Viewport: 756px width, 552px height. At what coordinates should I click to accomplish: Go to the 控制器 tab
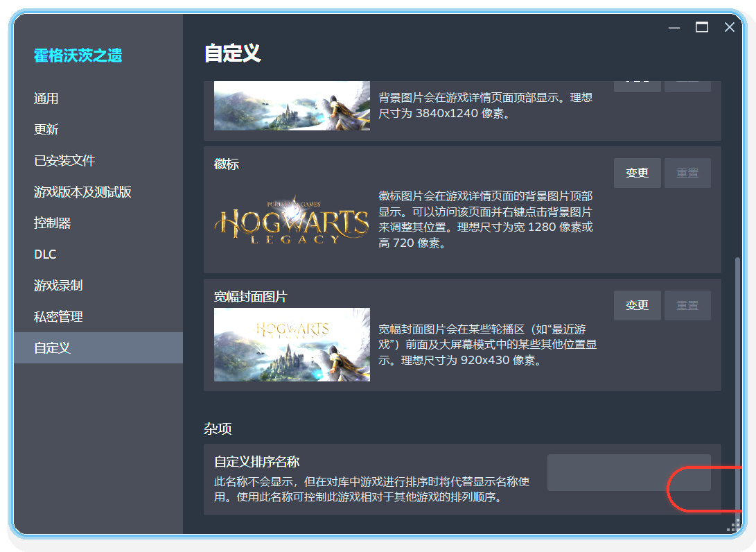coord(98,223)
